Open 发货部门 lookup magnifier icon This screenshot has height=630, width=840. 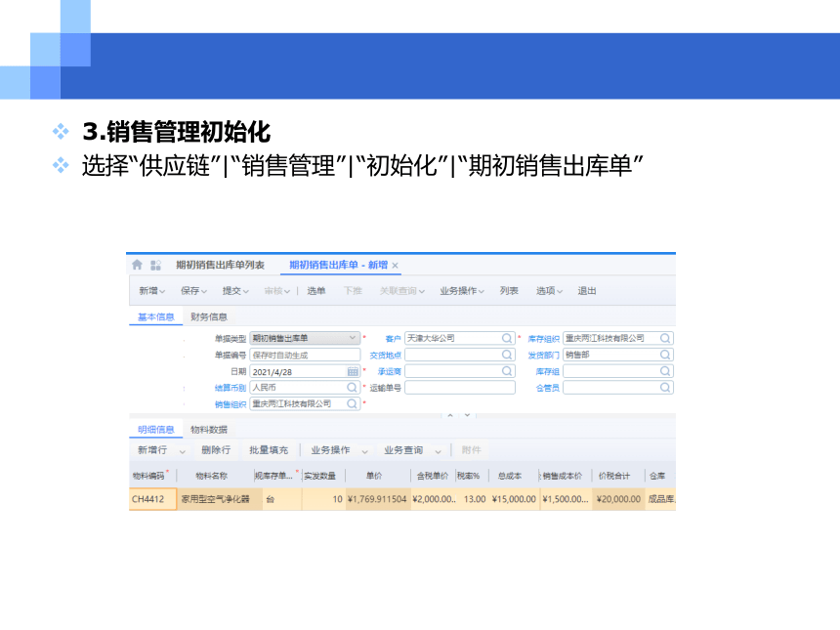click(x=665, y=355)
